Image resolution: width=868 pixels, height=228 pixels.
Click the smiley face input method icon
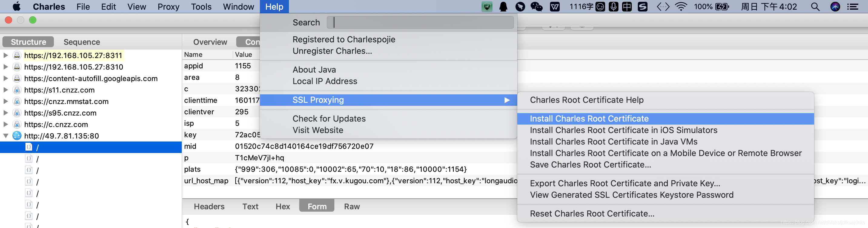click(600, 7)
